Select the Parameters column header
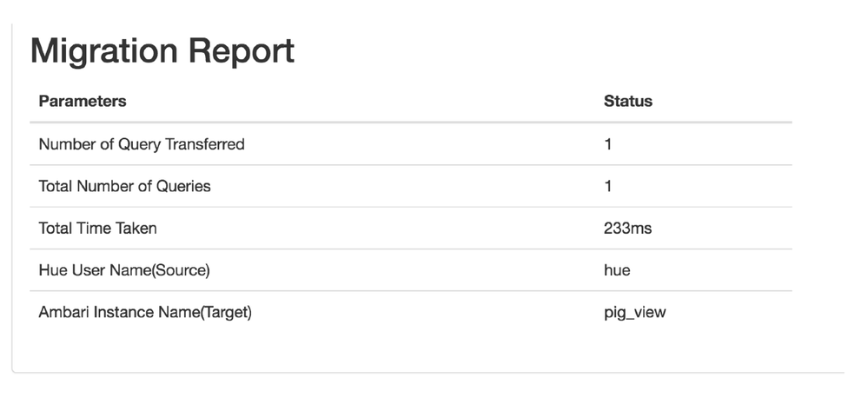The image size is (868, 398). click(83, 101)
